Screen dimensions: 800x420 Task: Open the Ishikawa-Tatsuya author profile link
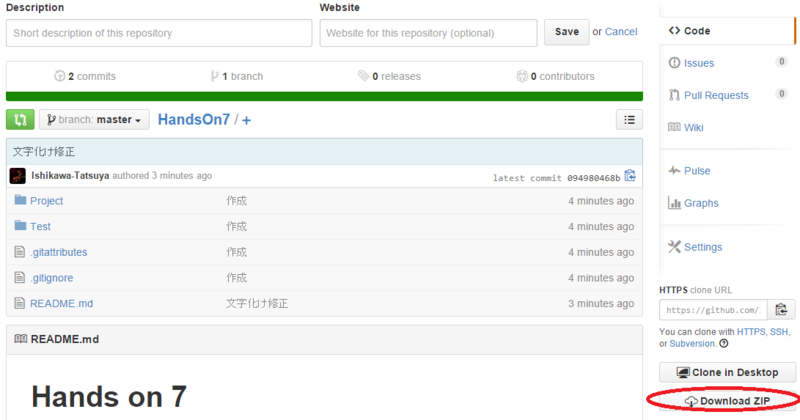pos(70,176)
